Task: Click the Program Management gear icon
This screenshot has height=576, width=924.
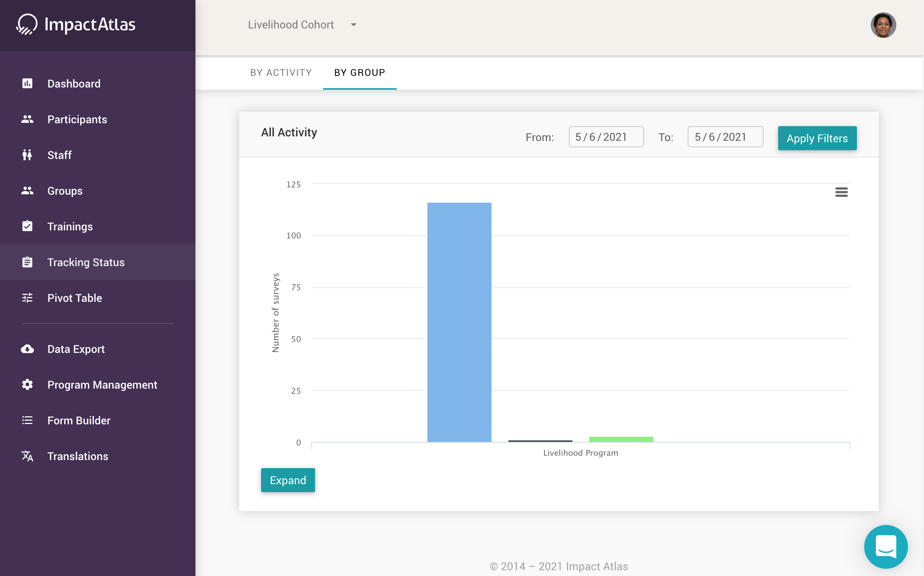Action: [27, 385]
